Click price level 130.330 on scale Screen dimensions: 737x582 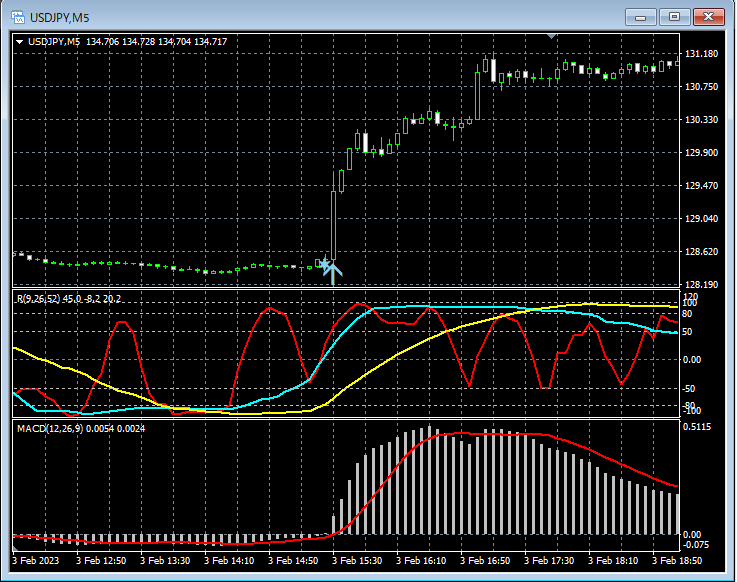(702, 120)
